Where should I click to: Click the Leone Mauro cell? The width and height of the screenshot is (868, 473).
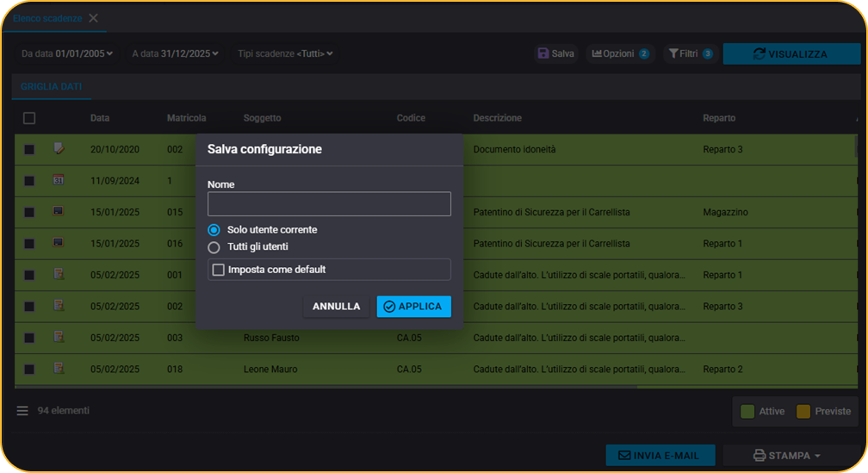point(270,370)
